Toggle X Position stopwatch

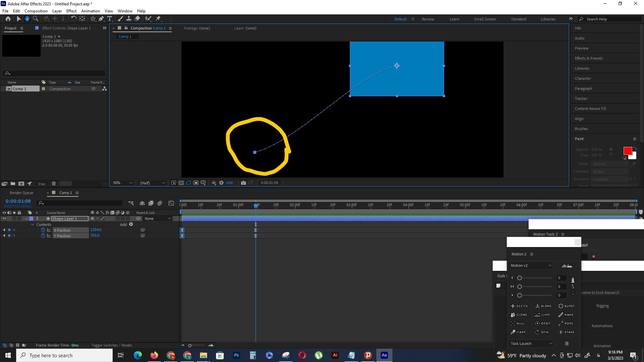click(x=43, y=230)
